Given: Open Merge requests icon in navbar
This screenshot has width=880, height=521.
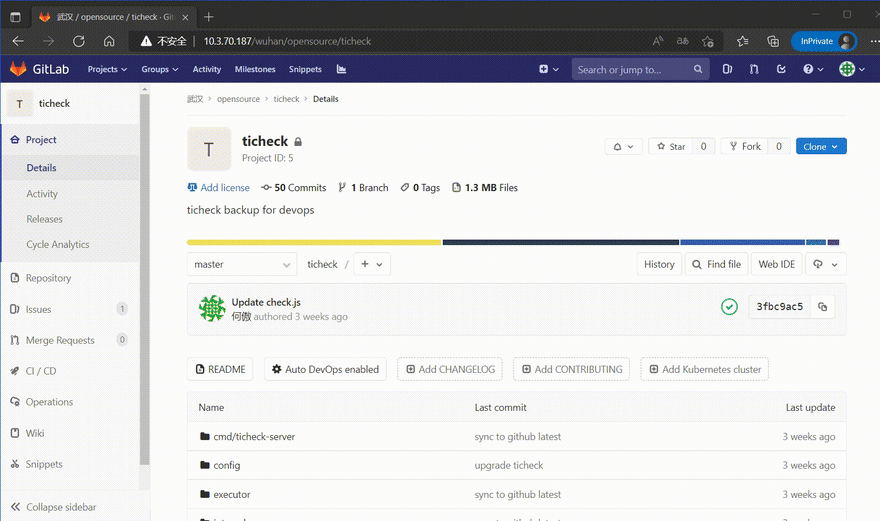Looking at the screenshot, I should [x=754, y=69].
